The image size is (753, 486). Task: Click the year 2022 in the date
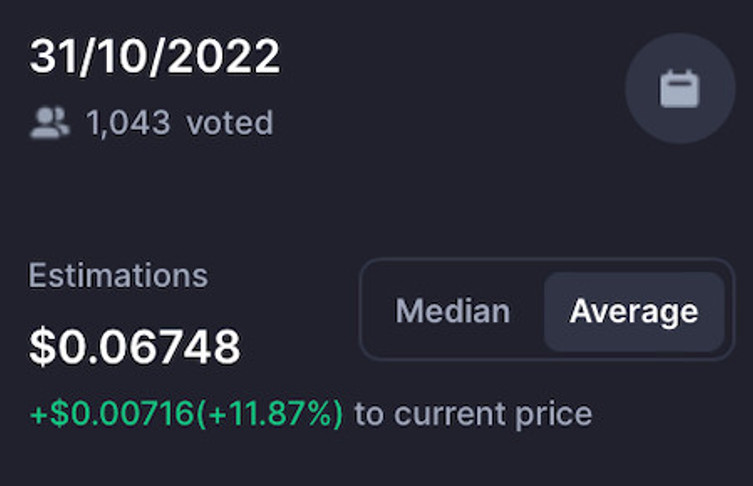(224, 57)
